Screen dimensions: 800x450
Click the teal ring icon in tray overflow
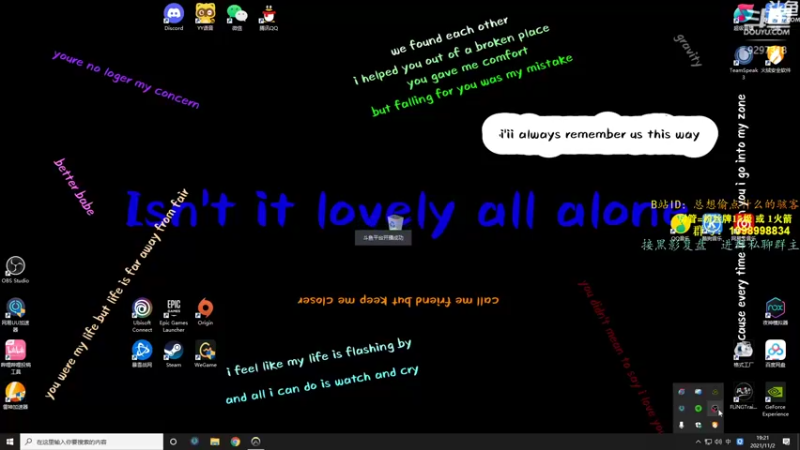tap(681, 408)
